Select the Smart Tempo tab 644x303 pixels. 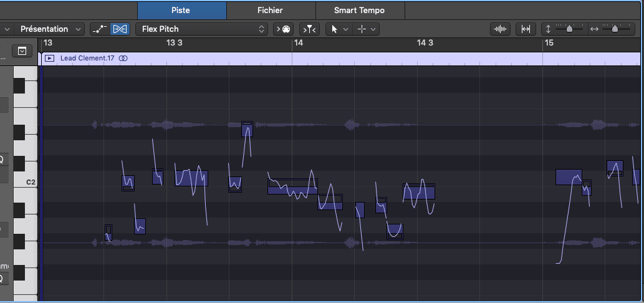[x=359, y=10]
